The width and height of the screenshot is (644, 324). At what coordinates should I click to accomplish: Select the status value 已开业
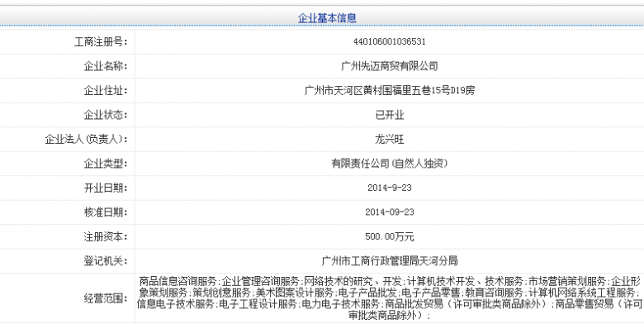tap(390, 115)
